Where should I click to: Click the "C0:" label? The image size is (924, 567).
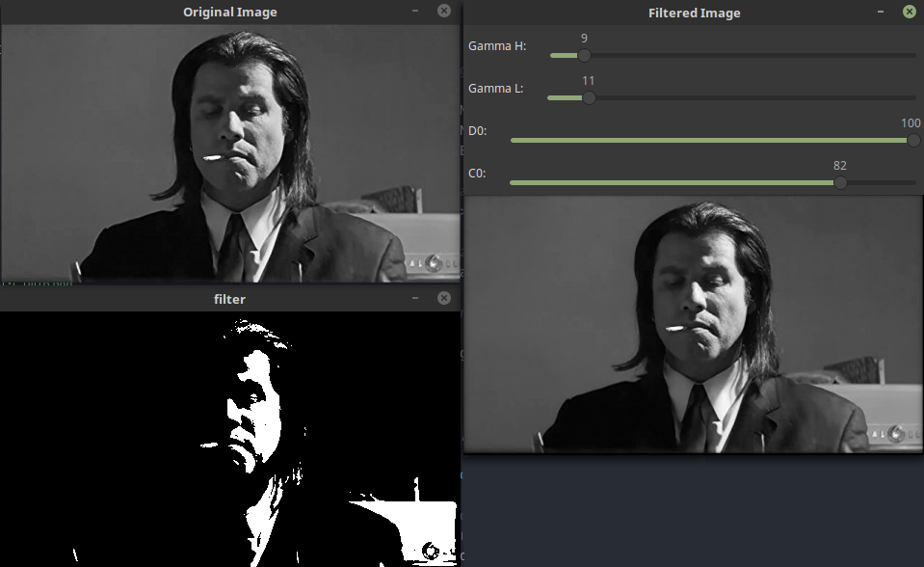tap(477, 174)
